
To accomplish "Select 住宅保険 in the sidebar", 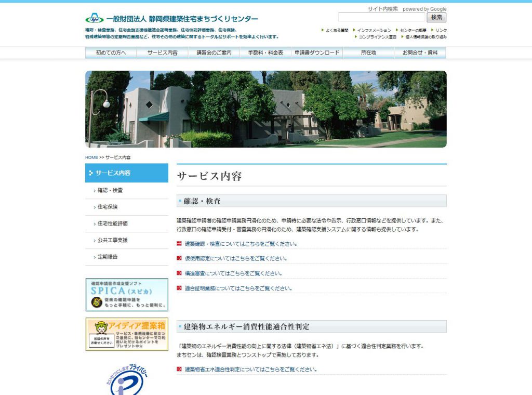I will pos(108,207).
